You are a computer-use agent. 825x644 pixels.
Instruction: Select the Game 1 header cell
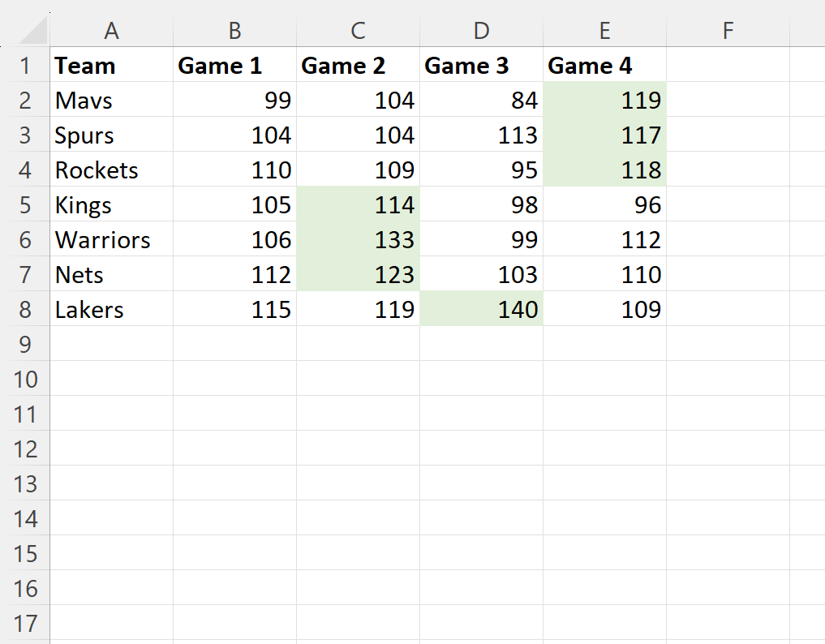point(234,66)
